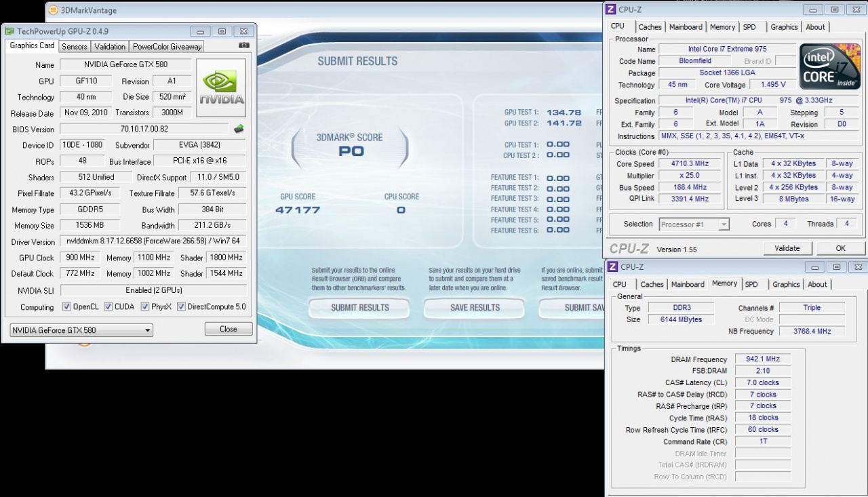This screenshot has height=497, width=868.
Task: Click the Bandwidth 211.2 GB/s field
Action: click(212, 225)
